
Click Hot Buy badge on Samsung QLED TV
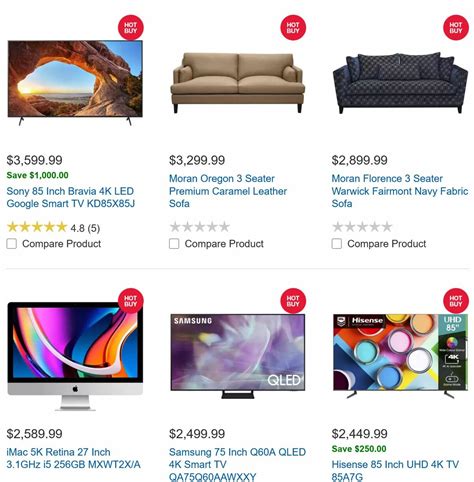[293, 301]
